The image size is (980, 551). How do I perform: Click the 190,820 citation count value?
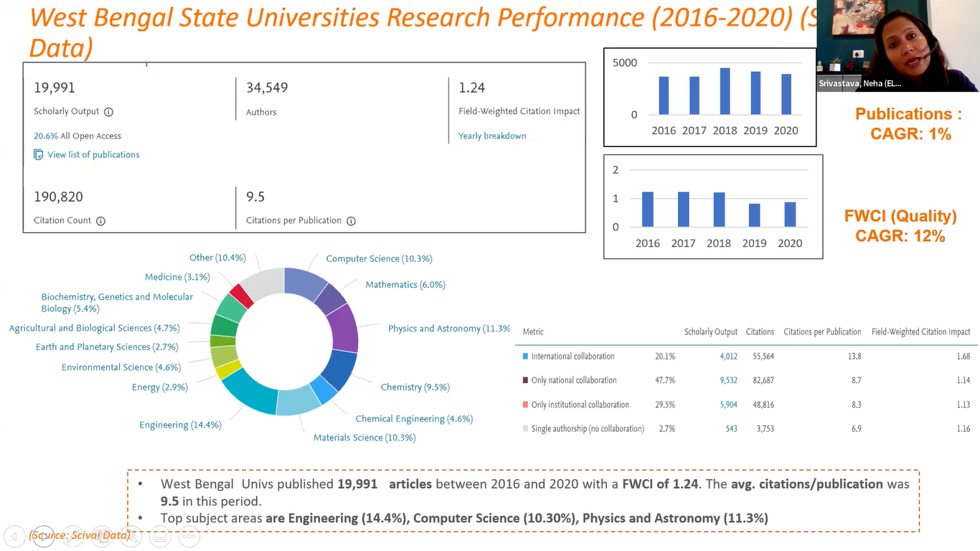pyautogui.click(x=58, y=197)
